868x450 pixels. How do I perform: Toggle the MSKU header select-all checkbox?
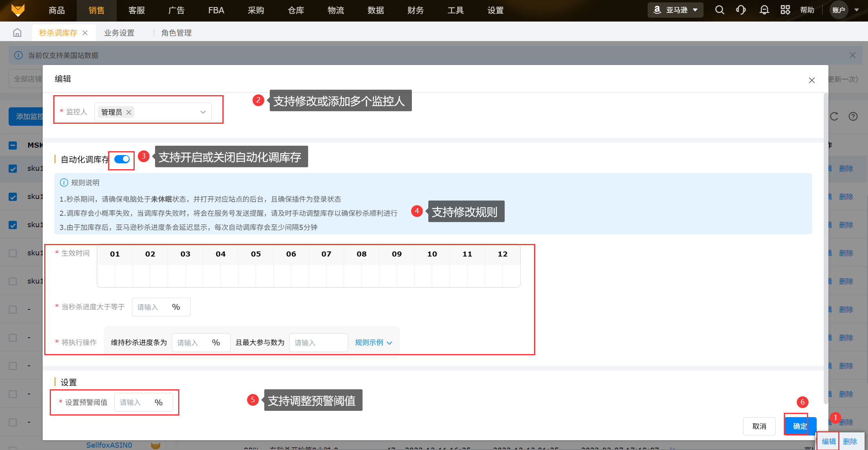pyautogui.click(x=13, y=145)
